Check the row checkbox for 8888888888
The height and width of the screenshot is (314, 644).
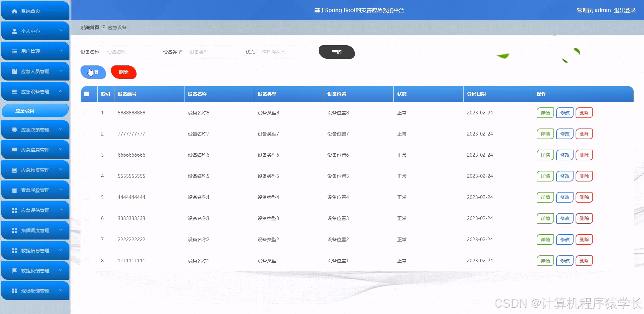coord(87,113)
